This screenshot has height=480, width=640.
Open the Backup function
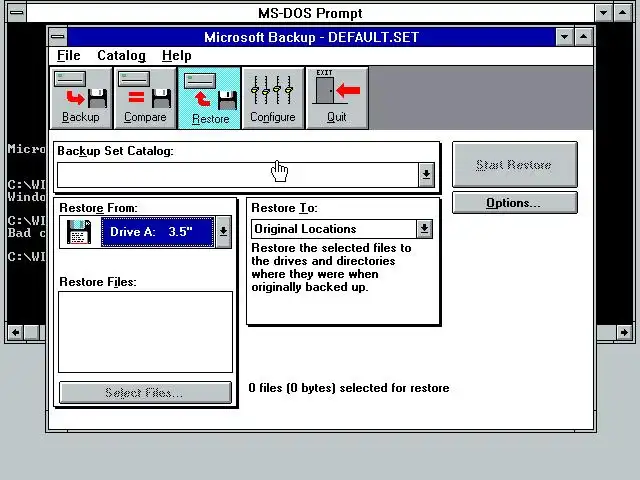pos(81,98)
